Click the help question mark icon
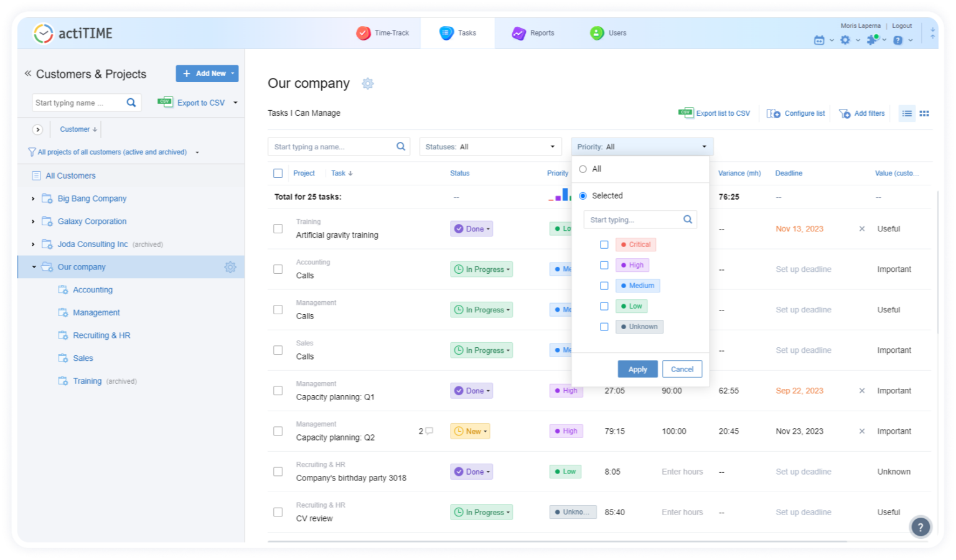 [899, 40]
